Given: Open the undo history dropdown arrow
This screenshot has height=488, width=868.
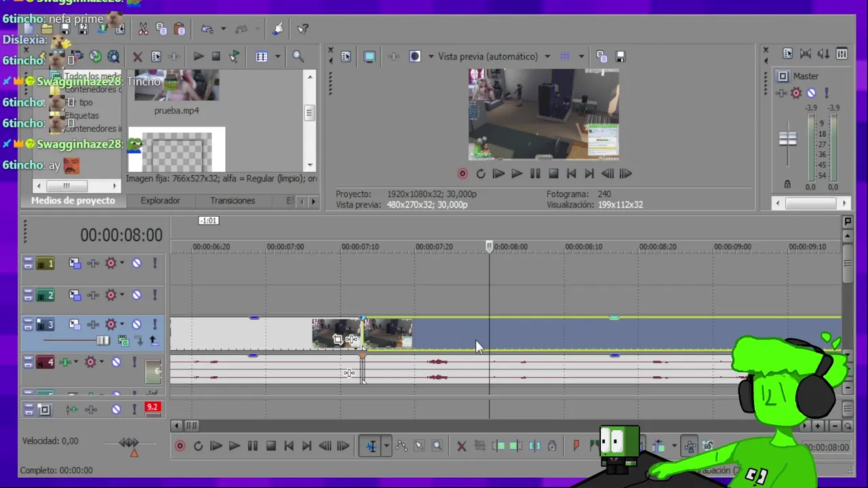Looking at the screenshot, I should 222,29.
